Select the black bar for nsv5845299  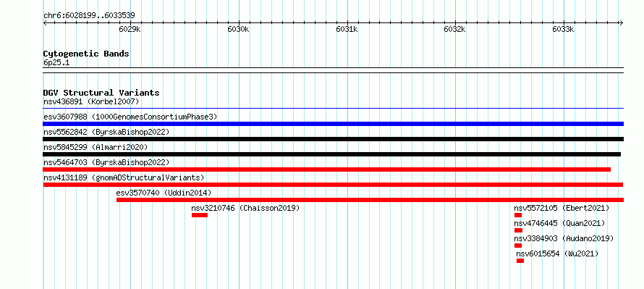pos(332,154)
